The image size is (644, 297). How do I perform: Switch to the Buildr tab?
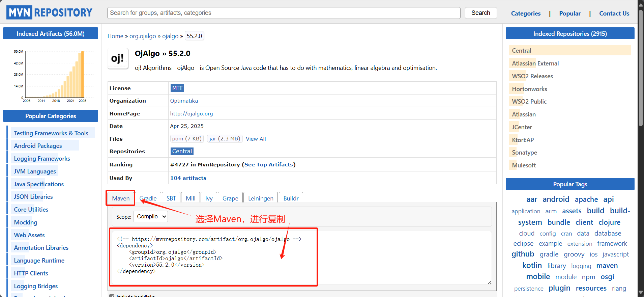point(291,198)
